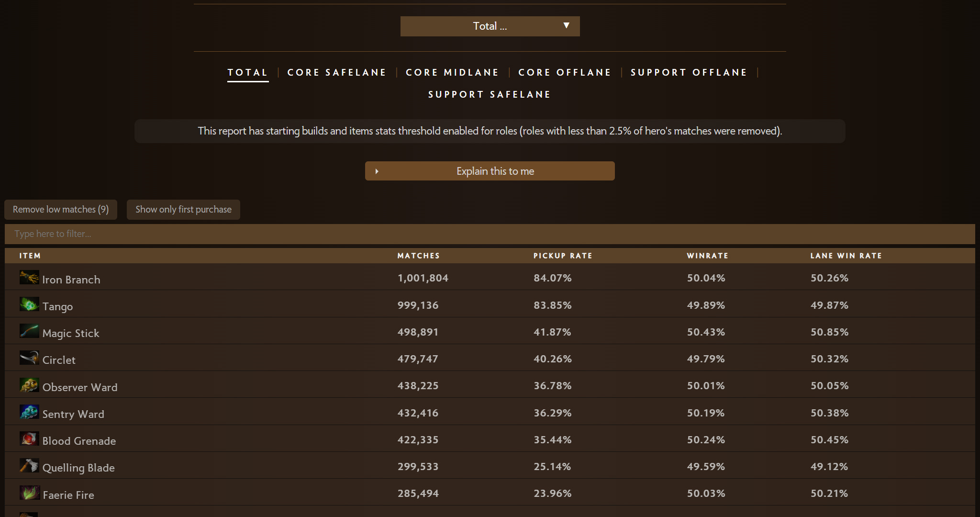Viewport: 980px width, 517px height.
Task: Toggle Remove low matches (9) filter
Action: coord(61,210)
